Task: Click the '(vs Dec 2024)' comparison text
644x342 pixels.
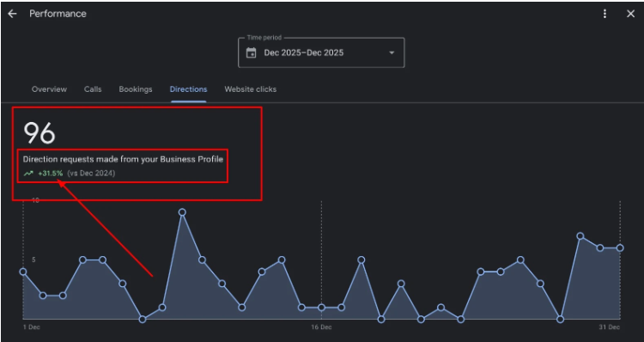Action: pos(91,174)
